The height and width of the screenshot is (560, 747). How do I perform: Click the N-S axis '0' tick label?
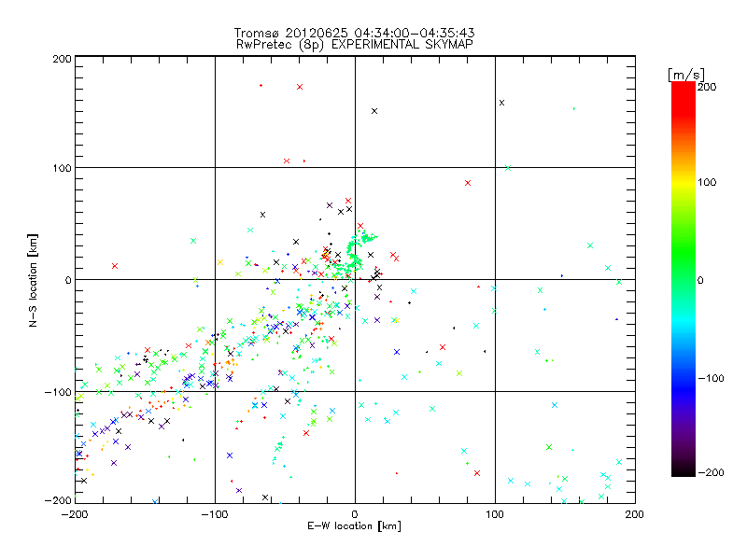point(68,280)
